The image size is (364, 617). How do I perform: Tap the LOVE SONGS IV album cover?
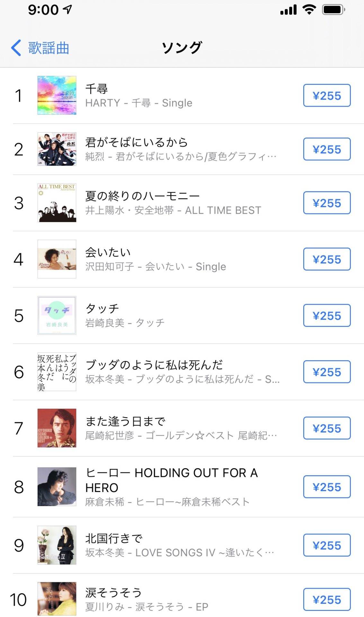(x=57, y=545)
